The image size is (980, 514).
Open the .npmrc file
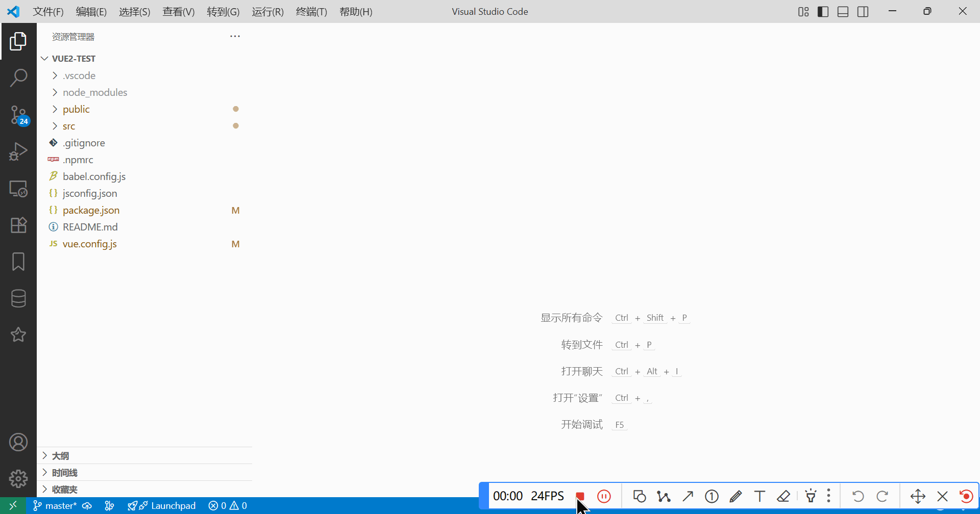pos(144,160)
